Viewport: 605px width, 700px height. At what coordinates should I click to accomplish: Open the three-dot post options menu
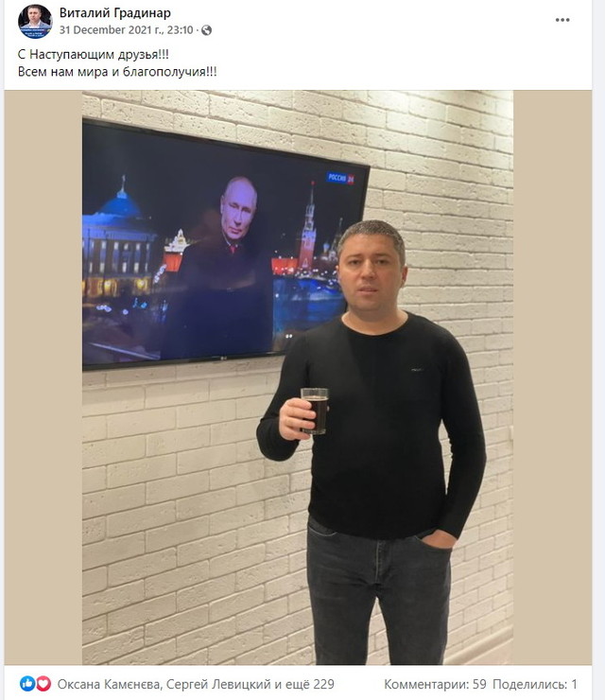tap(562, 20)
